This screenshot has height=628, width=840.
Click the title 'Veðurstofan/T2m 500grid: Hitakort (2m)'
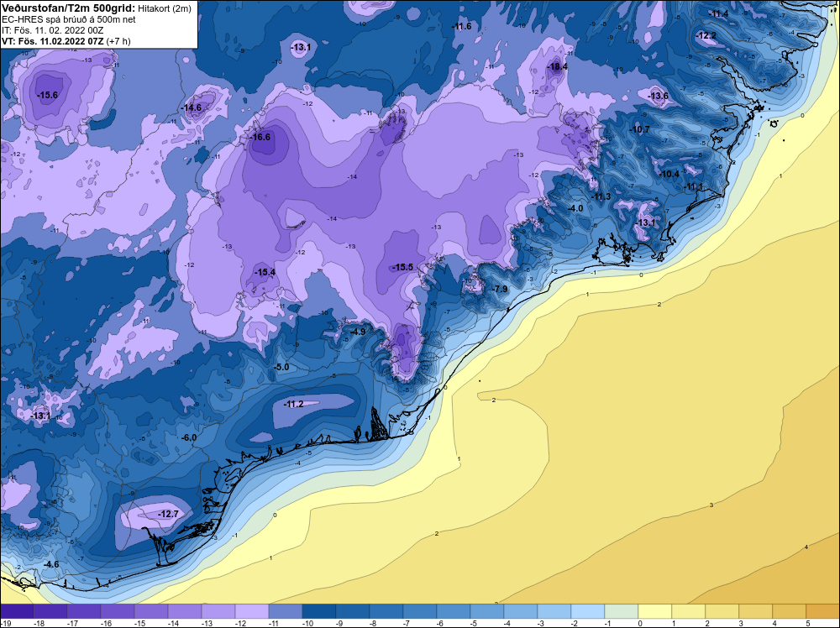pyautogui.click(x=96, y=8)
